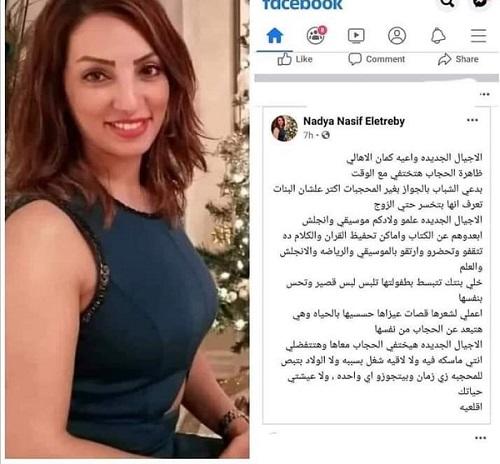Open options above the shared post
This screenshot has height=464, width=500.
pyautogui.click(x=484, y=94)
